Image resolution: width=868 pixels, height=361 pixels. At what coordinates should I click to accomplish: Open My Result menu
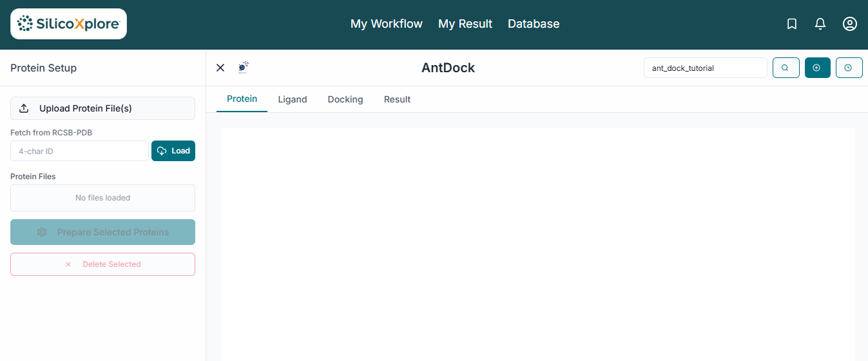(465, 24)
